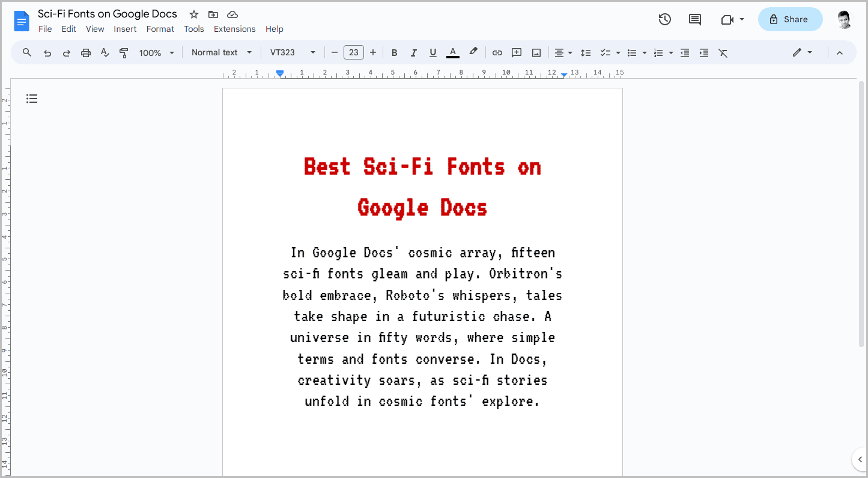The image size is (868, 478).
Task: Open the font size dropdown
Action: click(x=354, y=52)
